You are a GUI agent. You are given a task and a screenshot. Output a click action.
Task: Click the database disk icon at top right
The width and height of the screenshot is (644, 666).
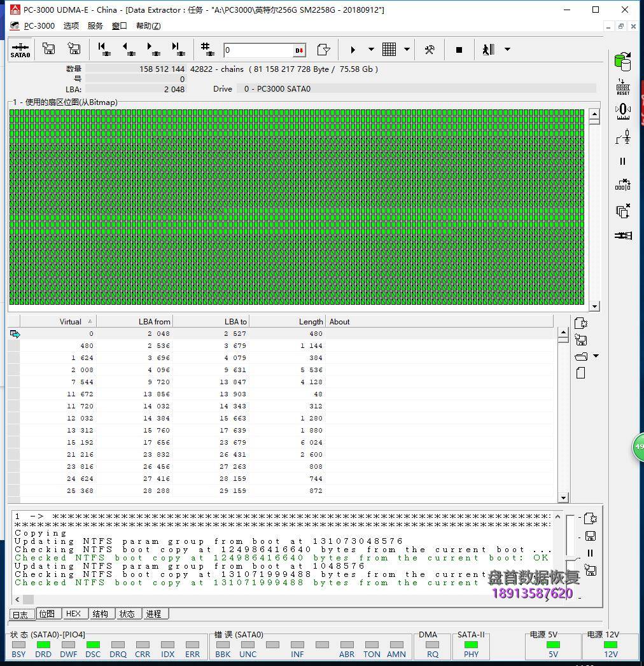(622, 61)
